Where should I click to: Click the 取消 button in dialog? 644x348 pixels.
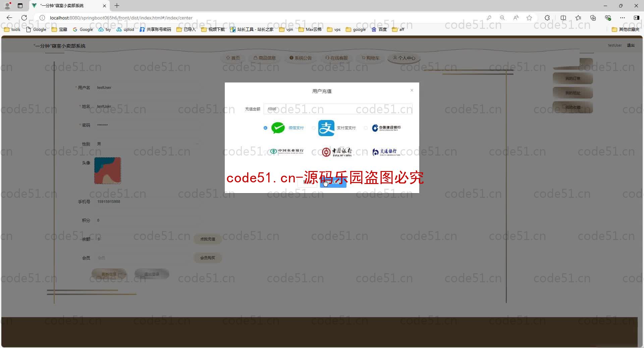[307, 182]
